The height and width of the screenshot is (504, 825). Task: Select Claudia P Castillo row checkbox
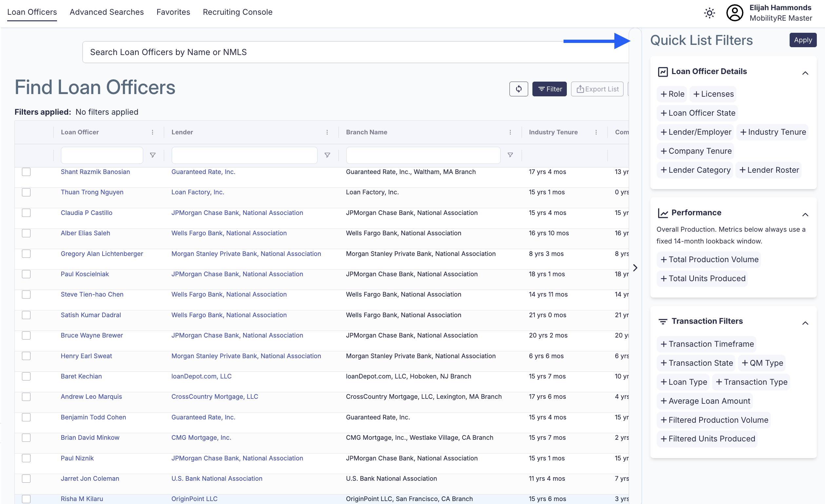click(x=26, y=213)
